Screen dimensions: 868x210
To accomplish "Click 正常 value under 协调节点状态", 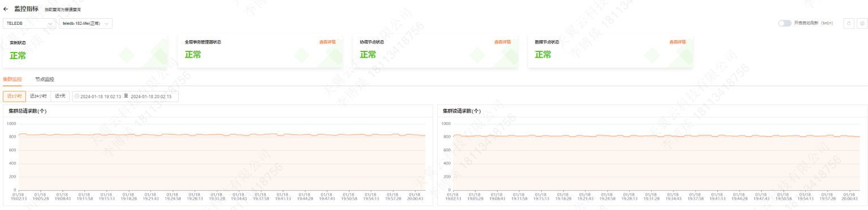I will click(x=368, y=55).
